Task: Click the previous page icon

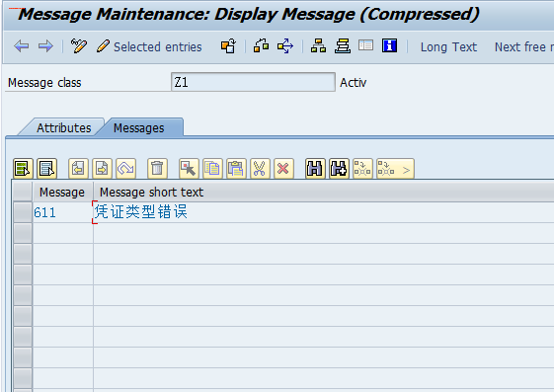Action: 78,168
